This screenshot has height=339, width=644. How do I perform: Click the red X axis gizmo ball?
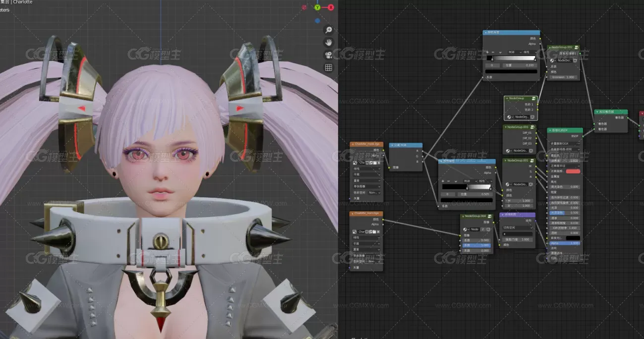[331, 7]
